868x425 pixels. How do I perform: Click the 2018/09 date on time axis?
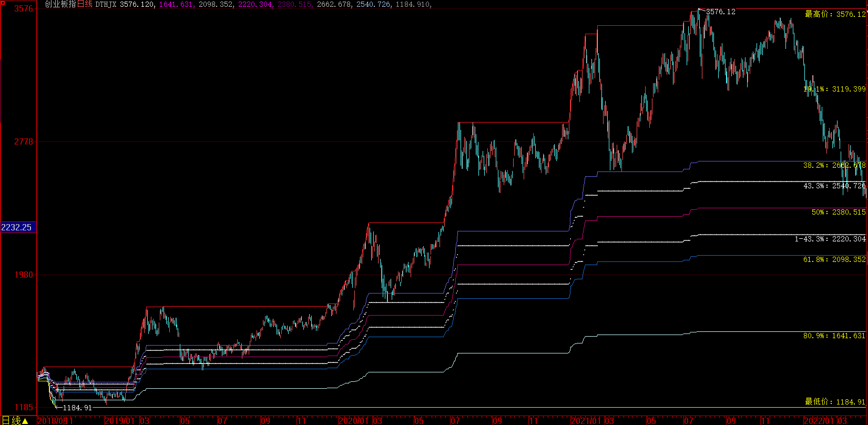pos(53,421)
